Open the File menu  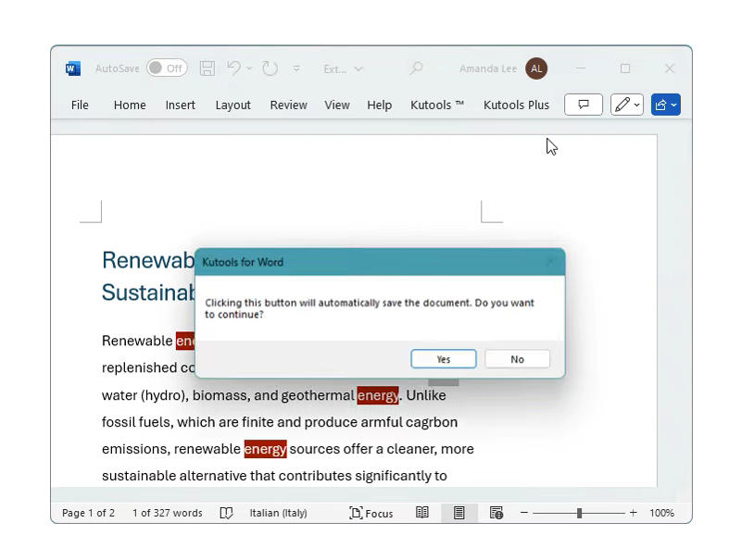coord(80,105)
